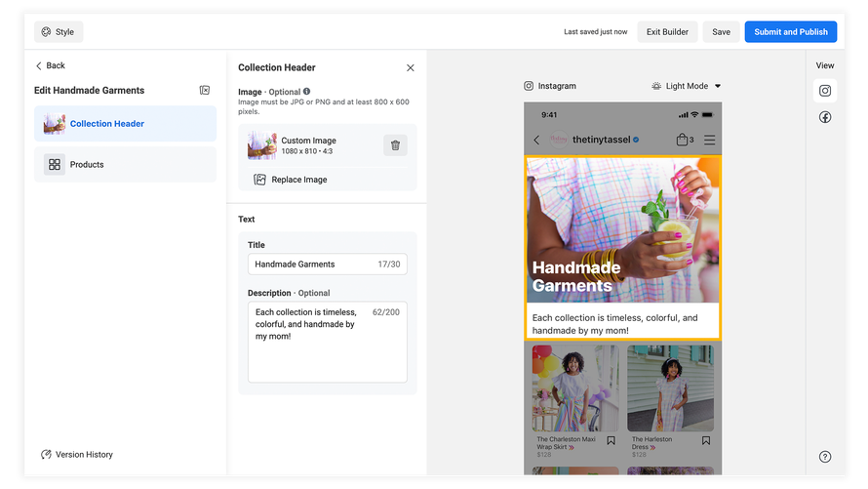
Task: Close the Collection Header panel
Action: tap(410, 68)
